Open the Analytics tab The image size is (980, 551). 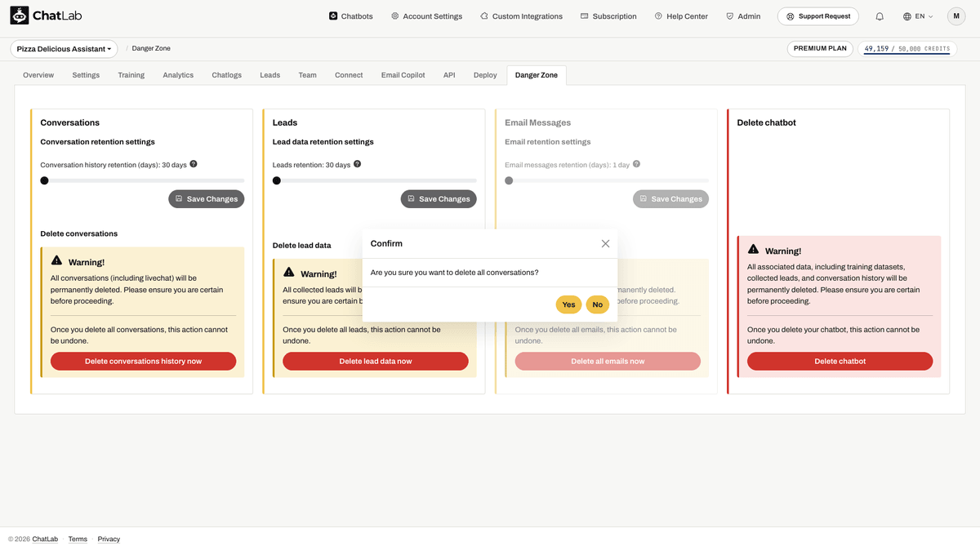(178, 75)
